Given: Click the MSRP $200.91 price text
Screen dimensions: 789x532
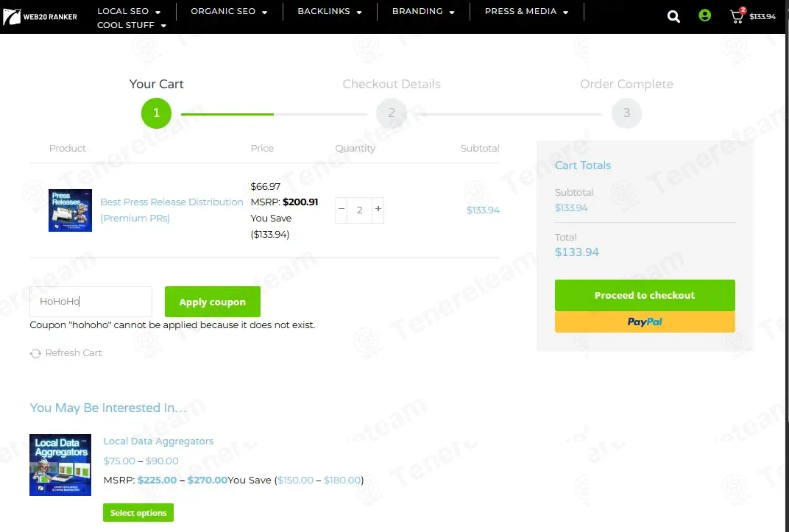Looking at the screenshot, I should [x=284, y=202].
